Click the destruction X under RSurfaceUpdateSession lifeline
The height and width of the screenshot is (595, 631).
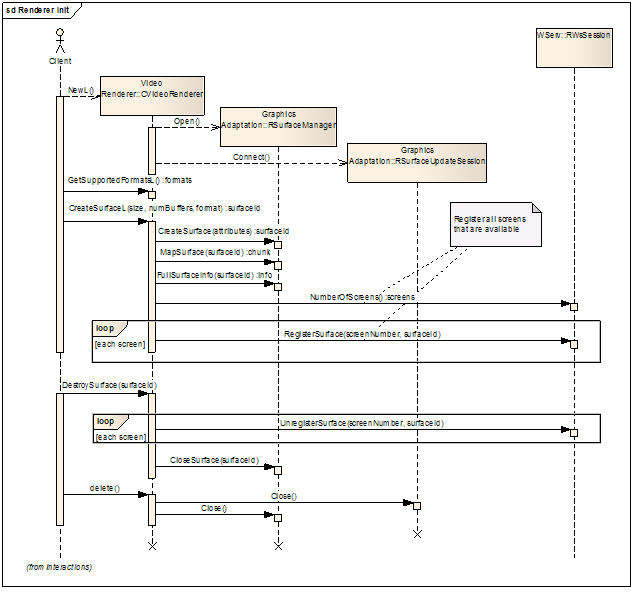[x=417, y=534]
